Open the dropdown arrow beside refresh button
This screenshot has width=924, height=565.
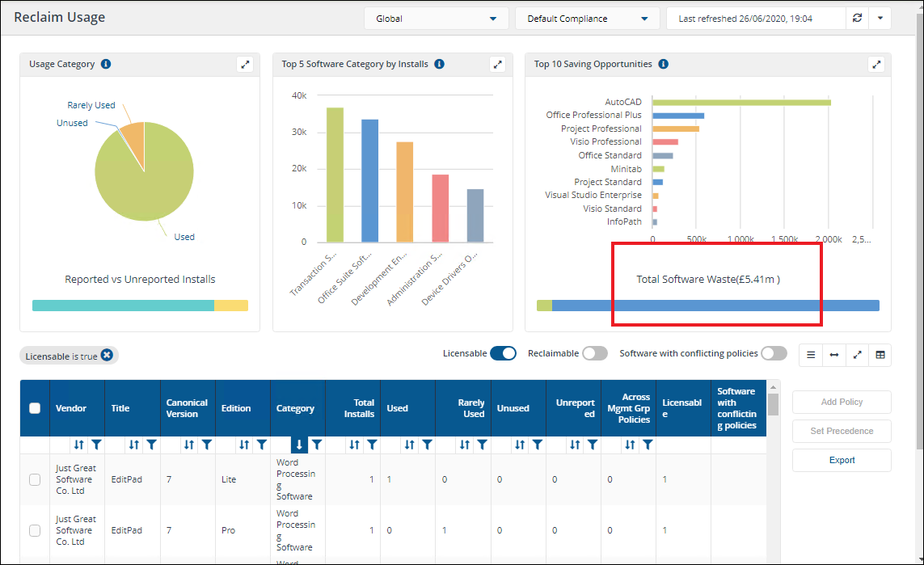point(880,19)
